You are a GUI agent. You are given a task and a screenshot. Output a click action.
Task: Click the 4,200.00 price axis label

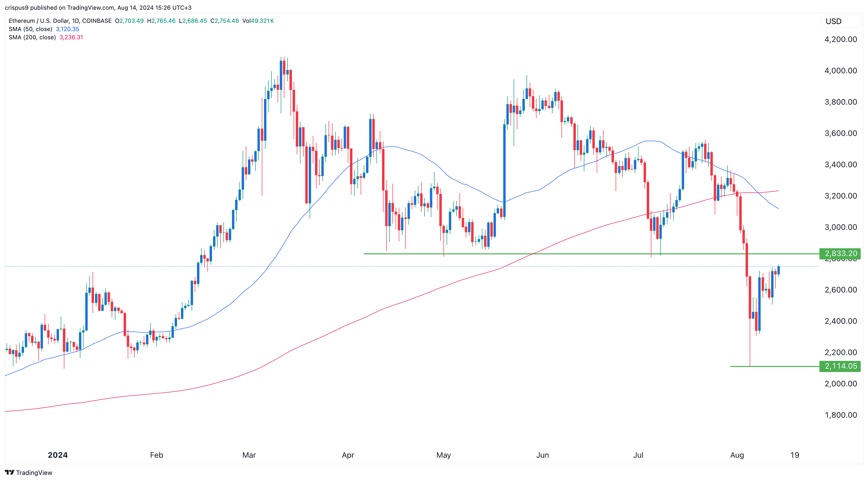(841, 39)
